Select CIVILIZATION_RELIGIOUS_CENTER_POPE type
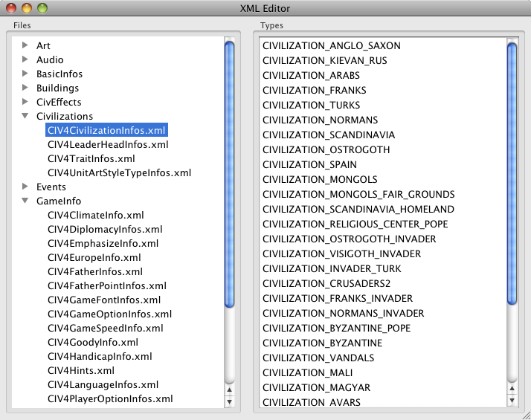Image resolution: width=531 pixels, height=420 pixels. point(355,224)
